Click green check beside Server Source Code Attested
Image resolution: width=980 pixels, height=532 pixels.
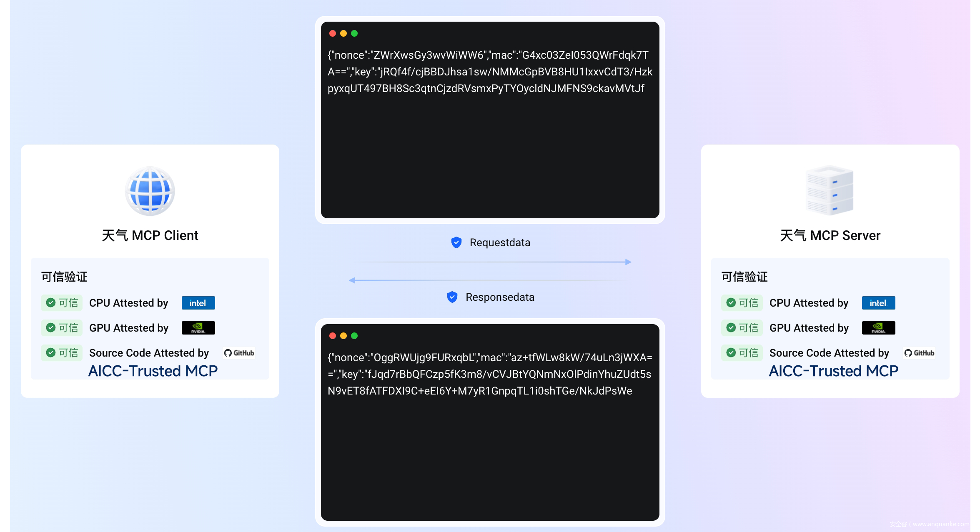[x=731, y=353]
